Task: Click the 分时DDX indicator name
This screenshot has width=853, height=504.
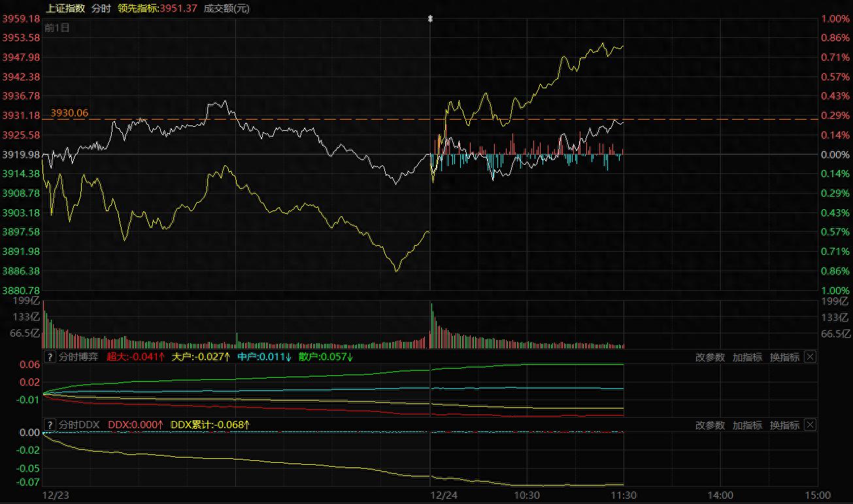Action: (79, 426)
